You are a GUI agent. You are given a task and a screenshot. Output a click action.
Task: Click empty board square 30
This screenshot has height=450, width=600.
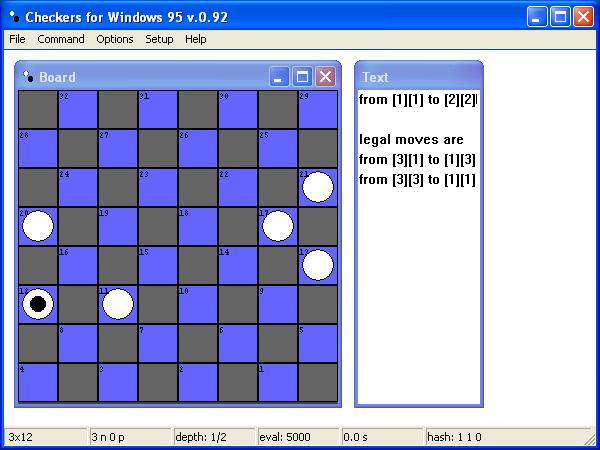click(238, 109)
